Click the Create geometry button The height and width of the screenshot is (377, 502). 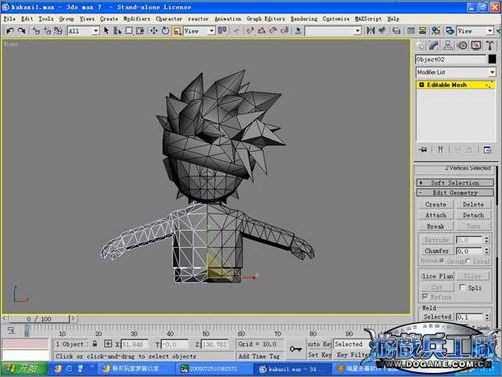click(x=436, y=204)
